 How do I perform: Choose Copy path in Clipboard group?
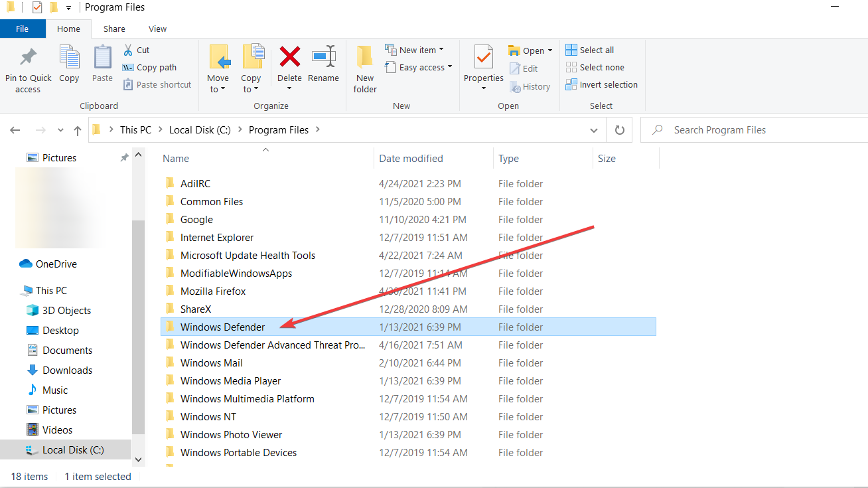point(149,67)
